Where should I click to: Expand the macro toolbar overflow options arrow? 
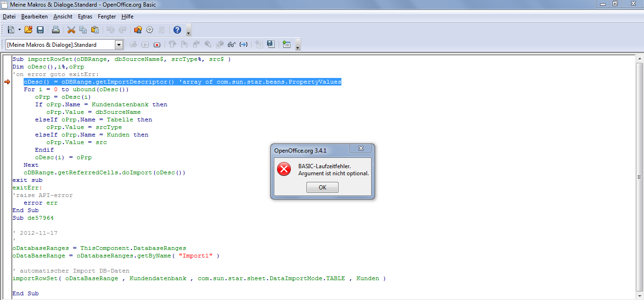[297, 48]
